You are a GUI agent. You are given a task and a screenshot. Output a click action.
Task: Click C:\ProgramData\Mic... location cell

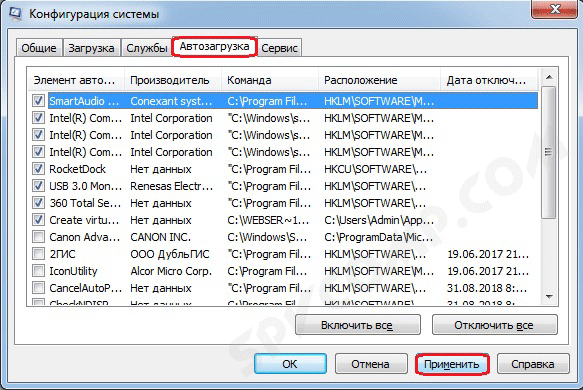[x=379, y=237]
